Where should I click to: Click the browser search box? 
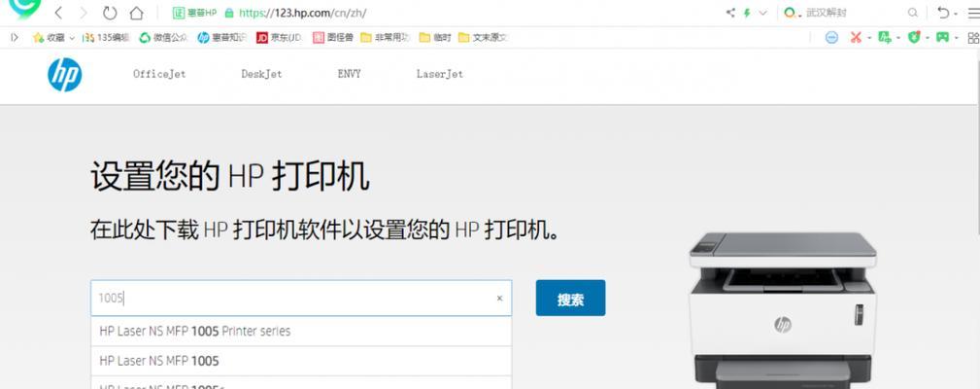(853, 13)
